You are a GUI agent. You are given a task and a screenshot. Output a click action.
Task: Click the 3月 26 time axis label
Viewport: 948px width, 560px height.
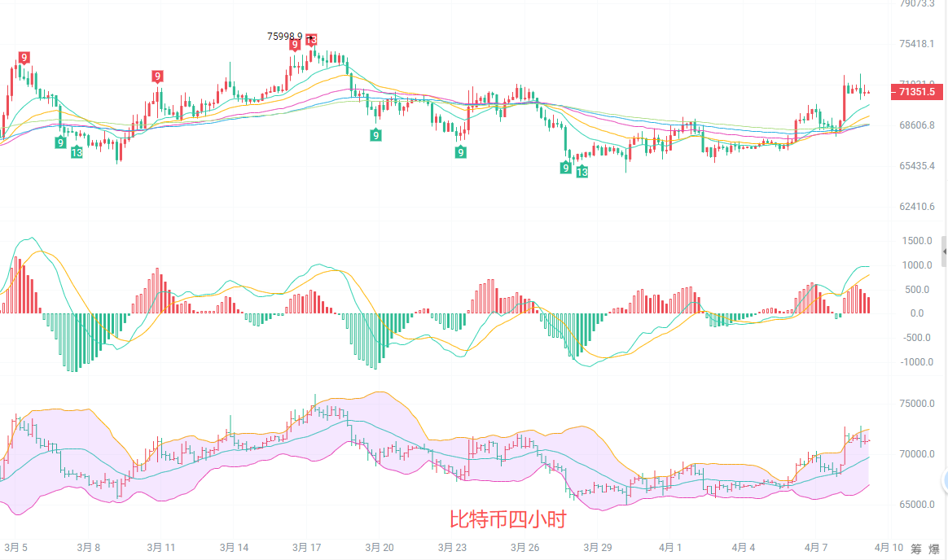click(524, 548)
